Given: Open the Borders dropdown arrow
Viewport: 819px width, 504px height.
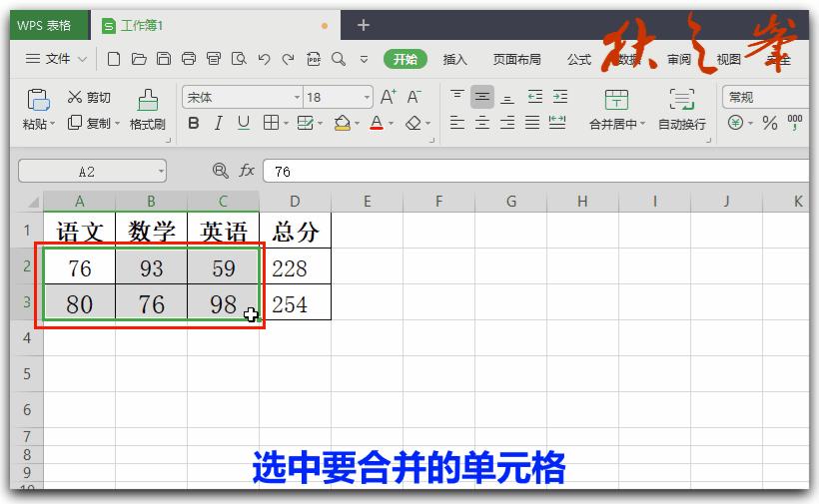Looking at the screenshot, I should pyautogui.click(x=286, y=124).
